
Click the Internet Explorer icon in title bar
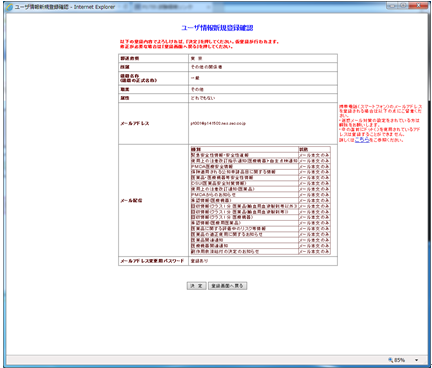tap(9, 7)
